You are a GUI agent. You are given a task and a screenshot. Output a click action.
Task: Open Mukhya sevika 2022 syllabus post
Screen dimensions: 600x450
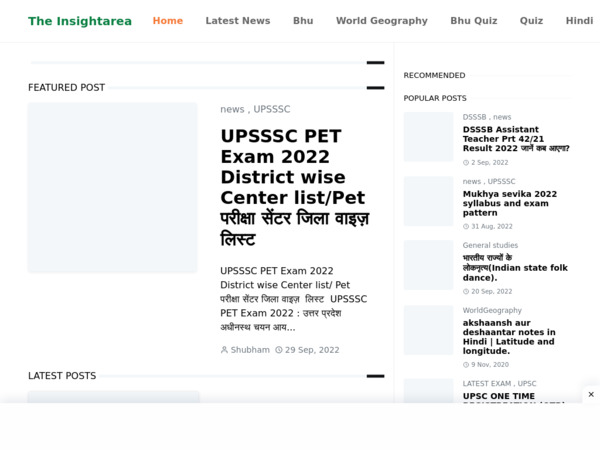pyautogui.click(x=510, y=203)
